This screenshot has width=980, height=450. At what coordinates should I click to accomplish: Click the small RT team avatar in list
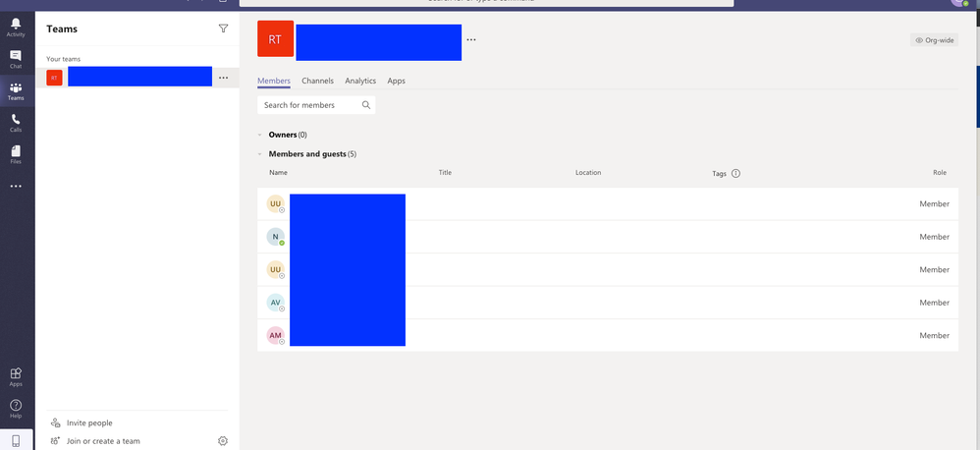click(54, 78)
